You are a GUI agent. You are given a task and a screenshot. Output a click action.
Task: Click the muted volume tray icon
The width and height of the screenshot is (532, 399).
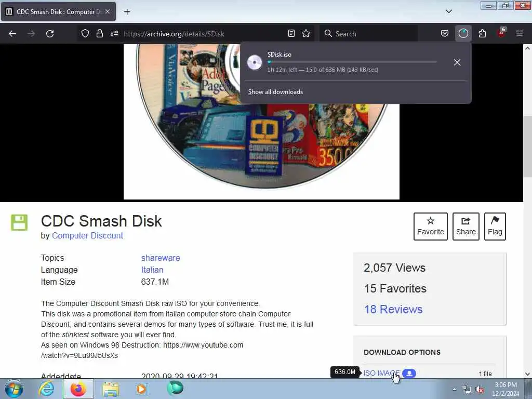[x=480, y=390]
